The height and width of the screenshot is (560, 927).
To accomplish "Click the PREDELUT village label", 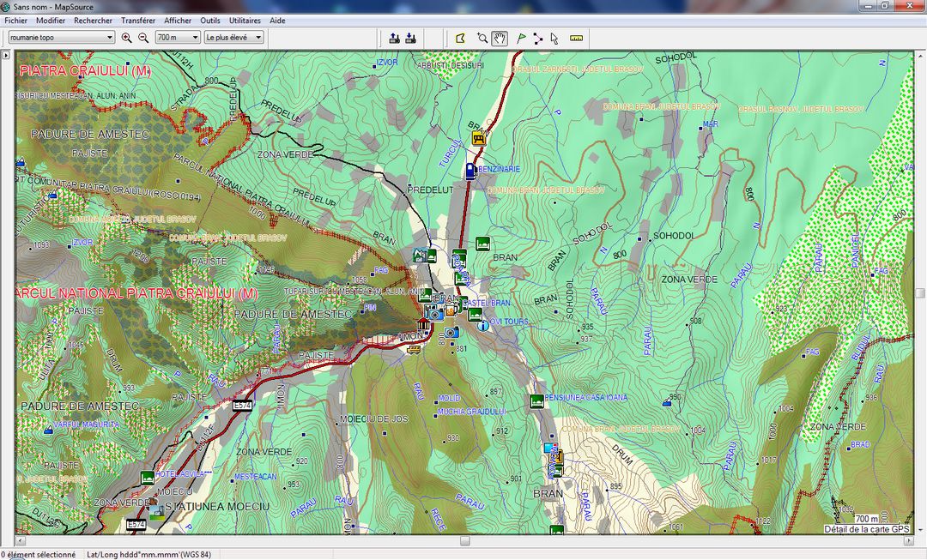I will [x=430, y=190].
